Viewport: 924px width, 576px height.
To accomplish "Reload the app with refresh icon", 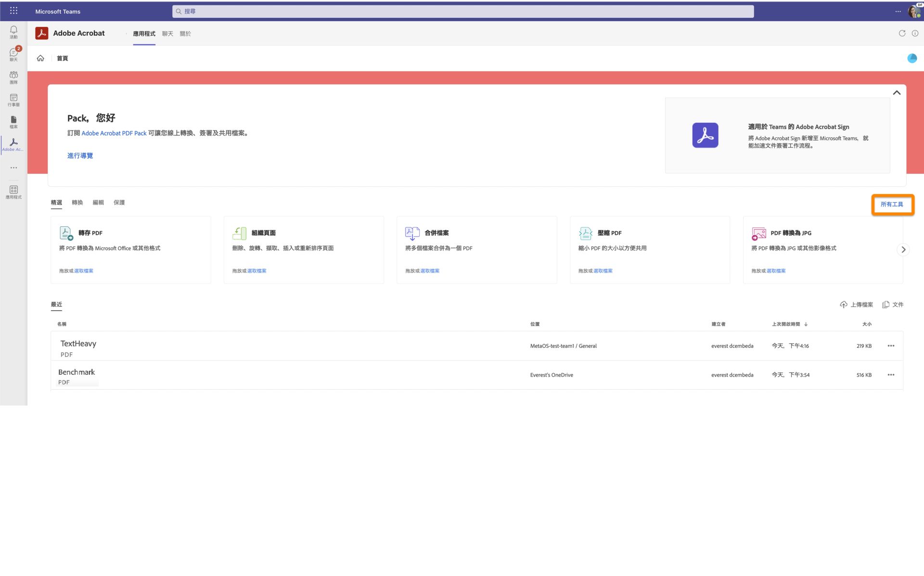I will (902, 33).
